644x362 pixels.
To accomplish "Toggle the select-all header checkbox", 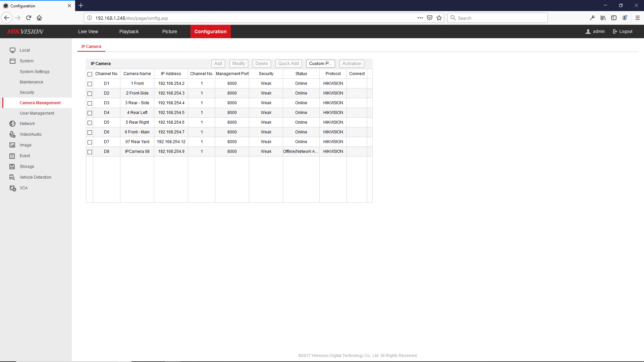I will (90, 74).
